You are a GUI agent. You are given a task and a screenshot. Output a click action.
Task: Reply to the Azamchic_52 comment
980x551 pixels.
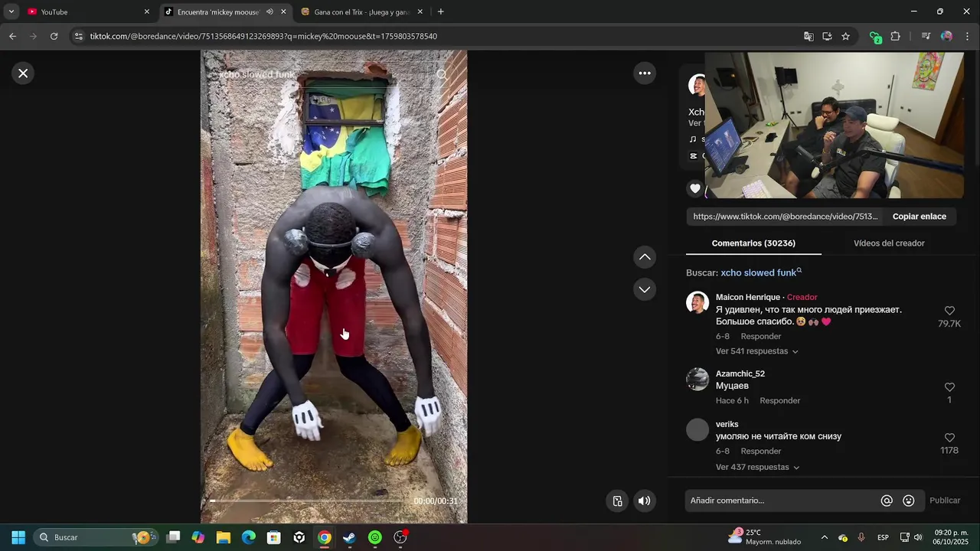[x=779, y=401]
